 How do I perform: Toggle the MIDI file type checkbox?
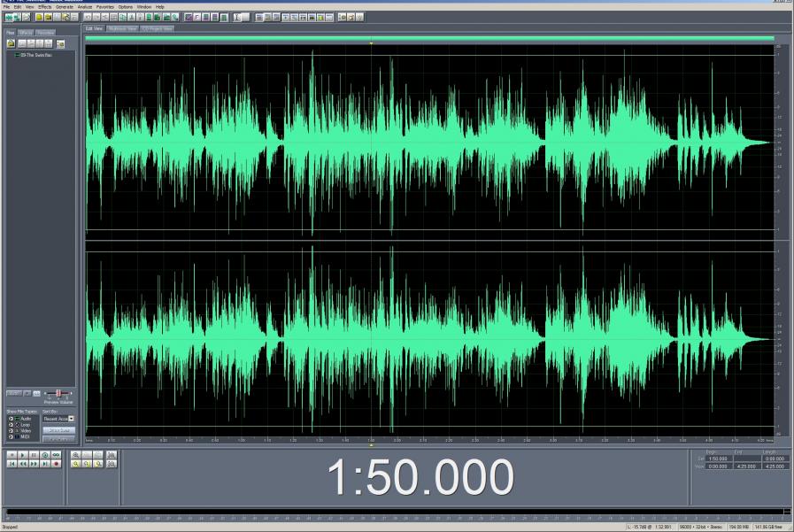pos(12,436)
